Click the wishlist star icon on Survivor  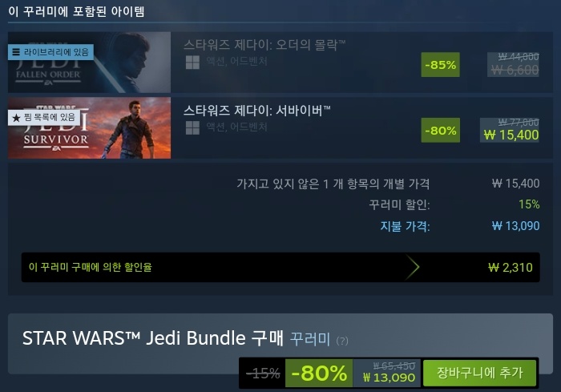[x=16, y=117]
